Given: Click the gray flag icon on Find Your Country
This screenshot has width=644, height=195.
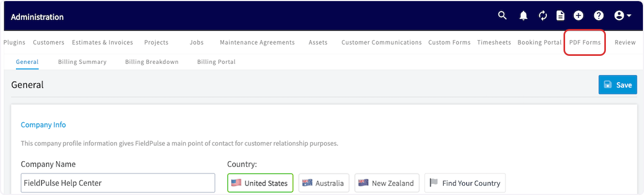Looking at the screenshot, I should pos(434,183).
